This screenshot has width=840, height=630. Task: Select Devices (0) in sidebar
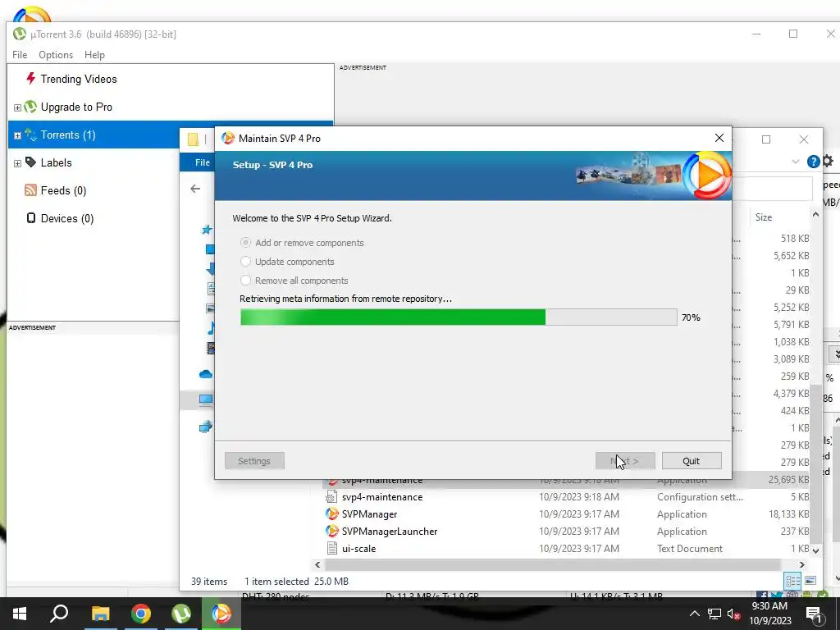point(67,218)
